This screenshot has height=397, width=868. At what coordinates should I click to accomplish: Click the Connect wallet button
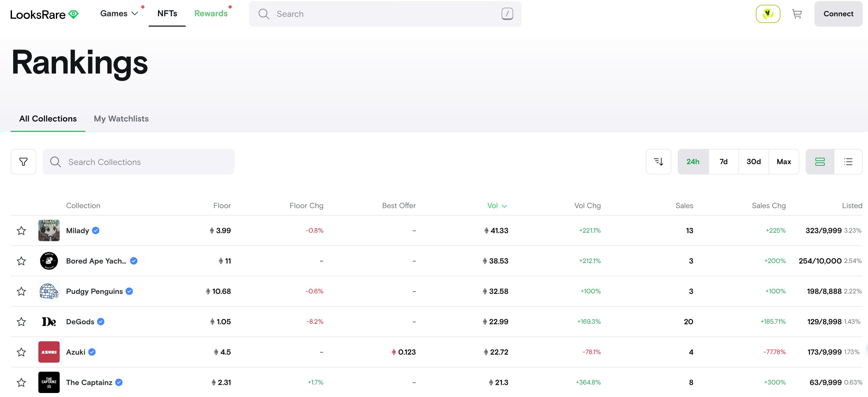(x=838, y=14)
